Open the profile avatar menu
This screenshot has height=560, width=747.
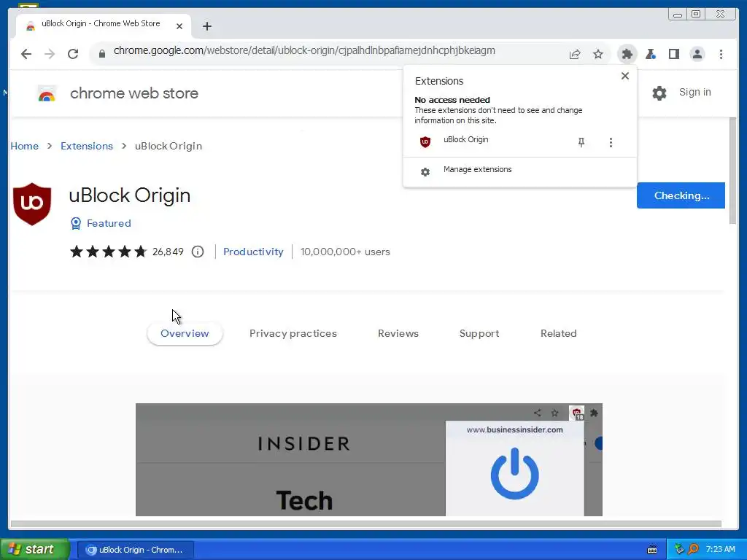coord(697,54)
